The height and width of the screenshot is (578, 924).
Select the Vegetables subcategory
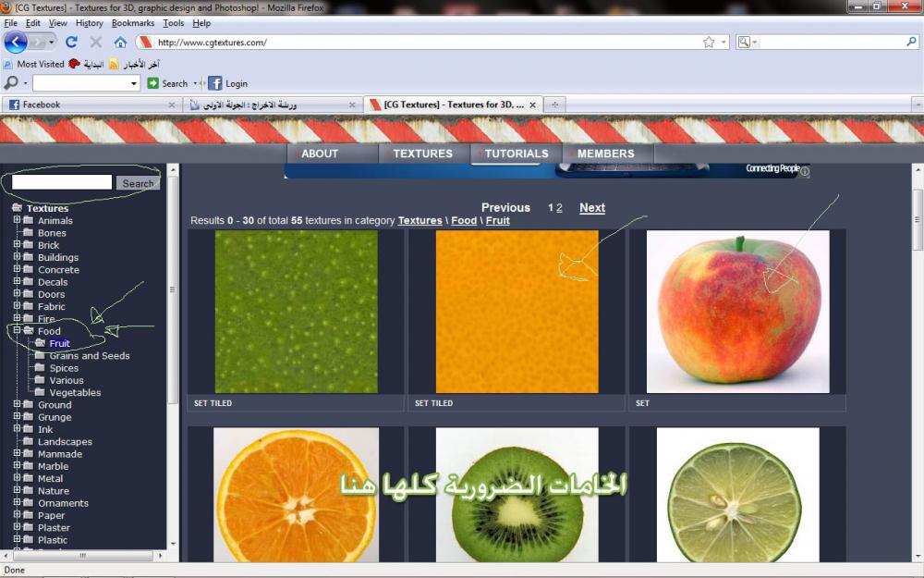point(75,392)
